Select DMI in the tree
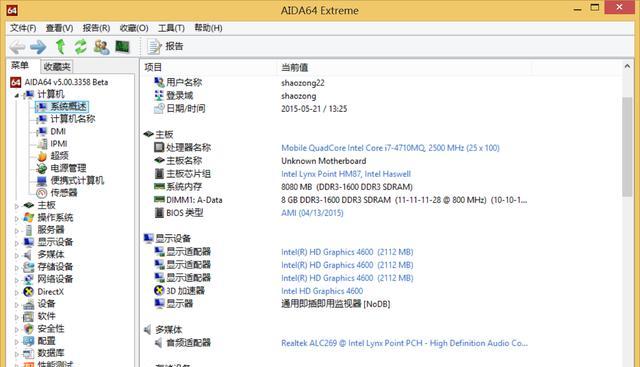Image resolution: width=640 pixels, height=367 pixels. pos(58,131)
